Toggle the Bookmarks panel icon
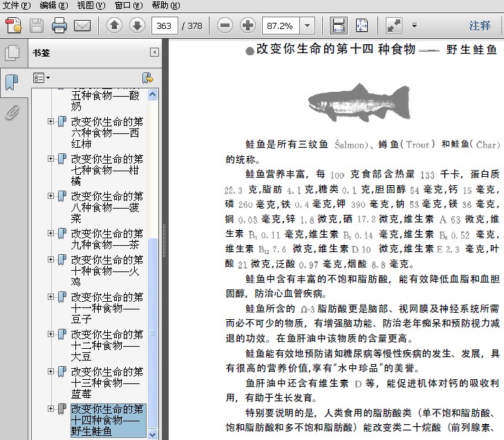The width and height of the screenshot is (504, 440). [12, 83]
